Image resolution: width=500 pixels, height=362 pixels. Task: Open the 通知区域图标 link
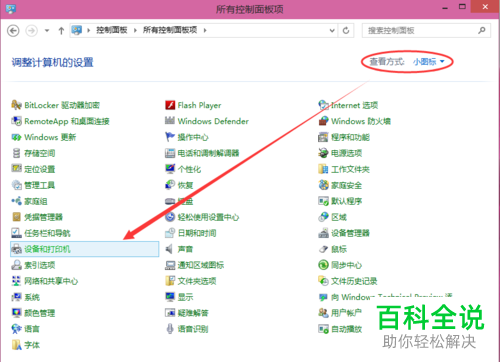[x=201, y=265]
